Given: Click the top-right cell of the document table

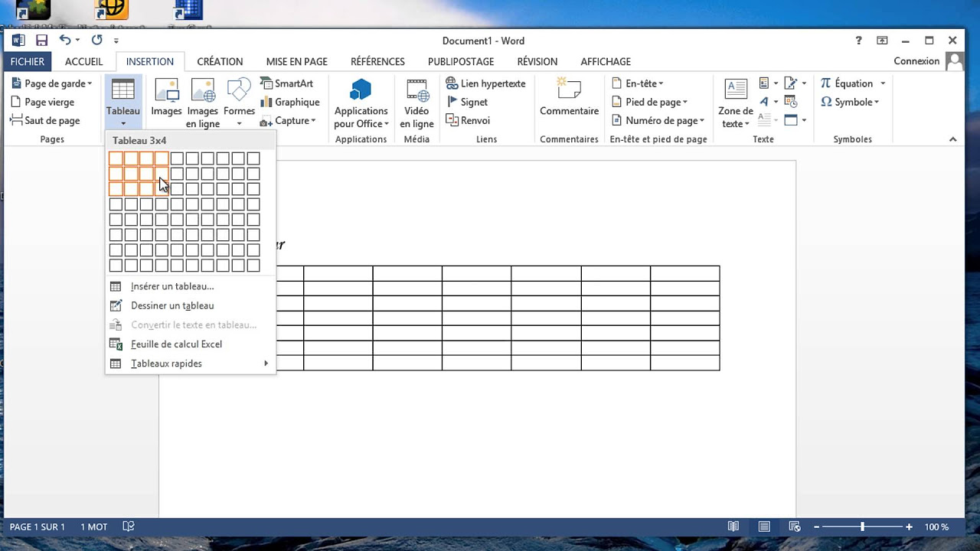Looking at the screenshot, I should pyautogui.click(x=685, y=274).
